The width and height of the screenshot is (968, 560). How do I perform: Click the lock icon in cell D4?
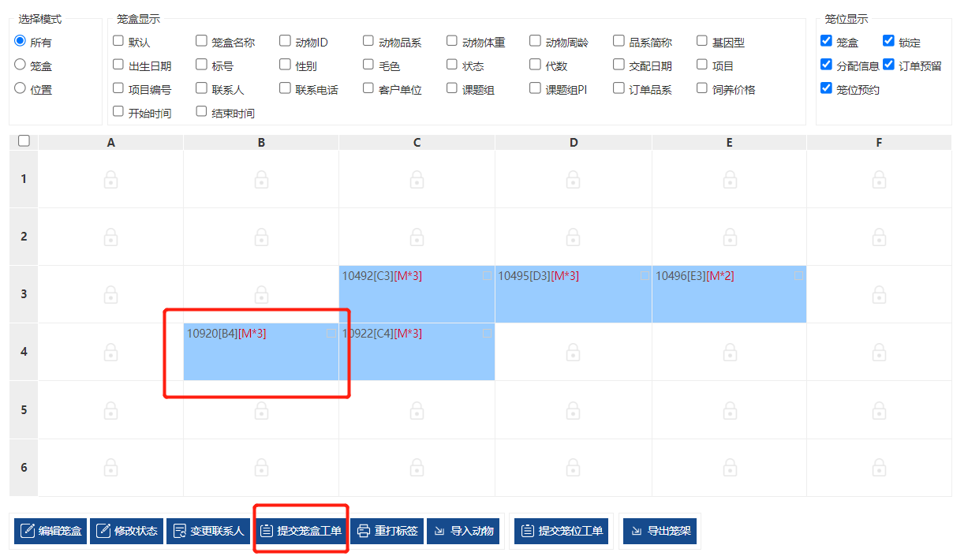[574, 353]
